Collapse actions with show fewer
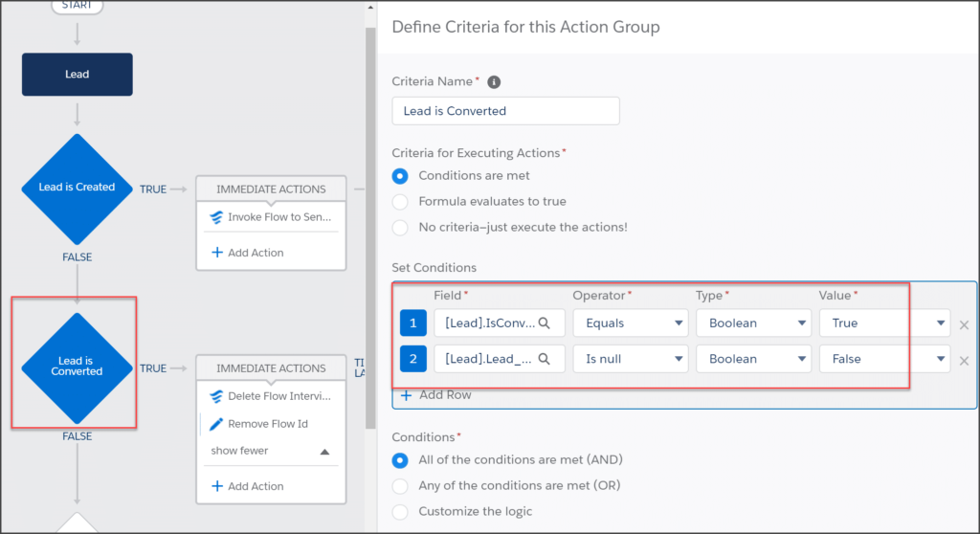 click(x=270, y=451)
